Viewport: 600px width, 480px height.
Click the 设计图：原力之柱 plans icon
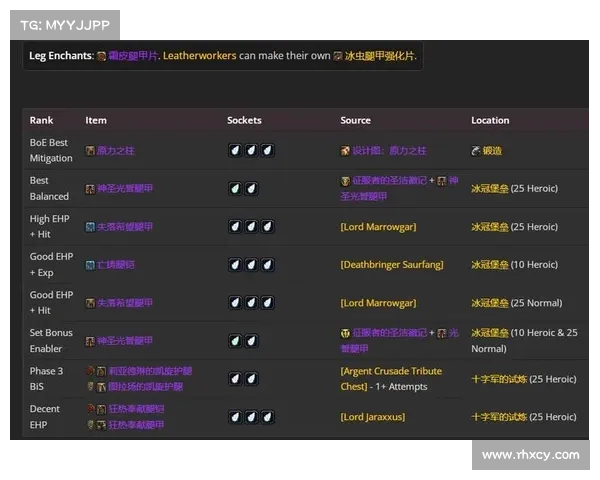tap(345, 150)
